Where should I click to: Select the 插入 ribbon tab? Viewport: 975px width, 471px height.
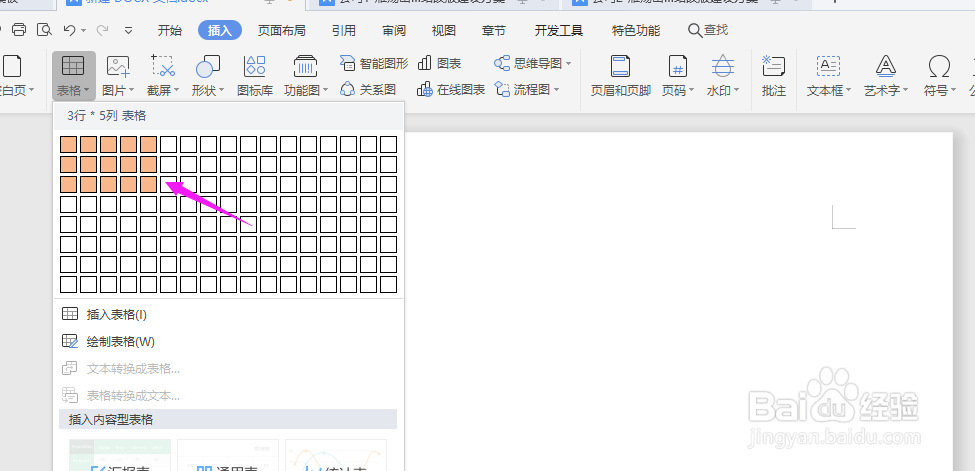[219, 30]
